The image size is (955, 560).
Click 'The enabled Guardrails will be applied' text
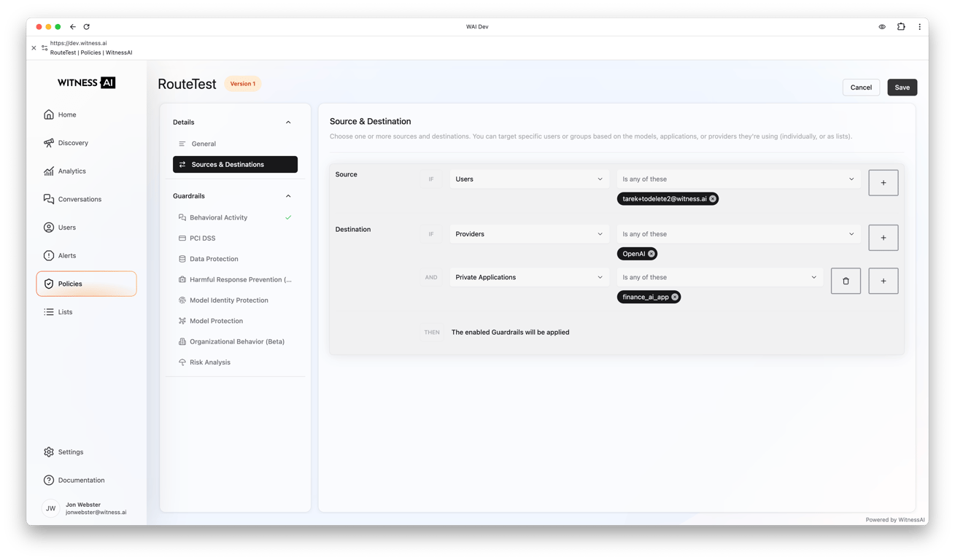pyautogui.click(x=510, y=332)
